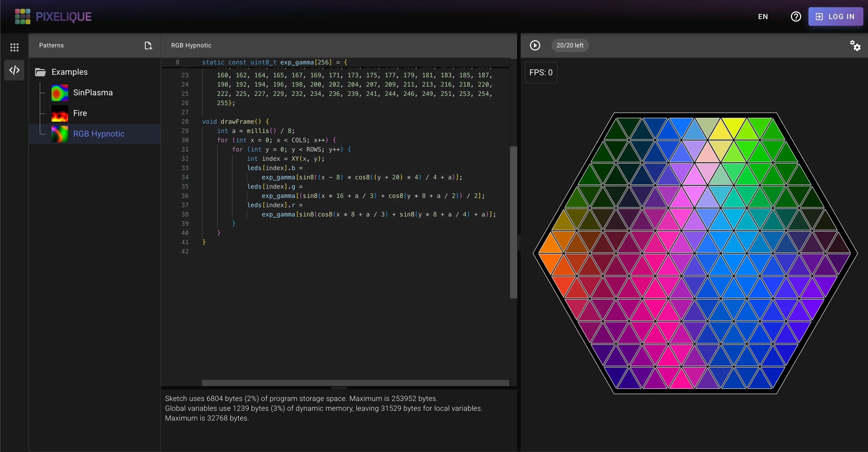The height and width of the screenshot is (452, 868).
Task: Select the SinPlasma pattern thumbnail
Action: (x=59, y=92)
